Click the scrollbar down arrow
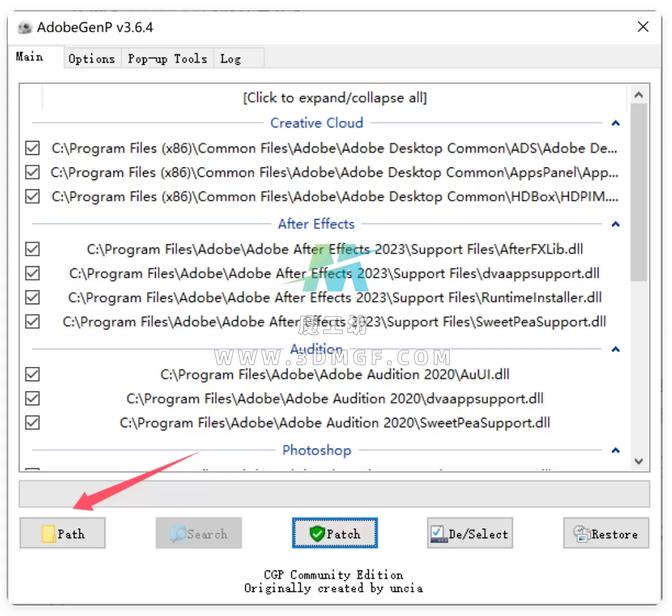Screen dimensions: 672x616 639,461
